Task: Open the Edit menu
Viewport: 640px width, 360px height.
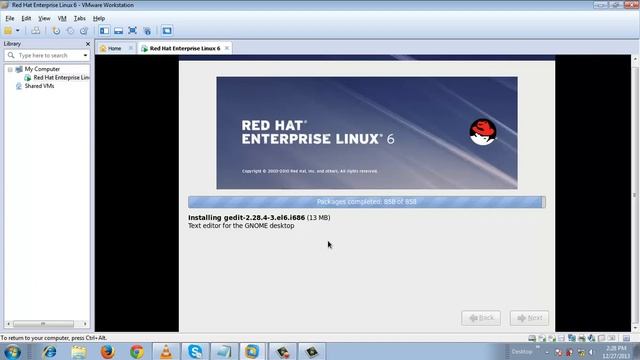Action: tap(26, 18)
